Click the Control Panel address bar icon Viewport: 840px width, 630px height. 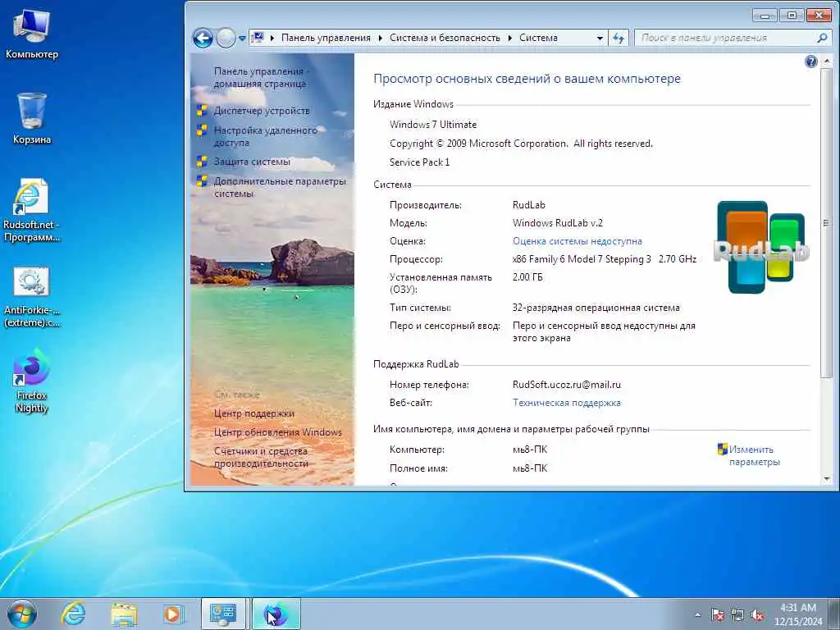[258, 38]
